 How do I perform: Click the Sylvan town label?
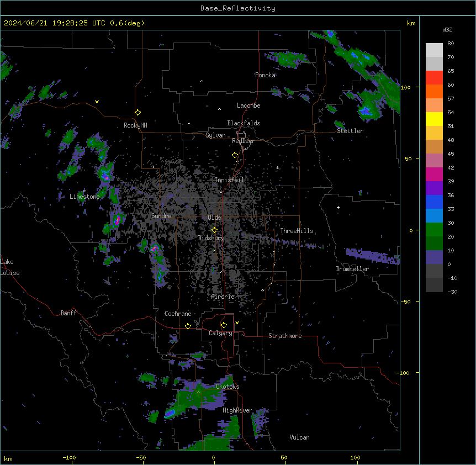[x=215, y=135]
